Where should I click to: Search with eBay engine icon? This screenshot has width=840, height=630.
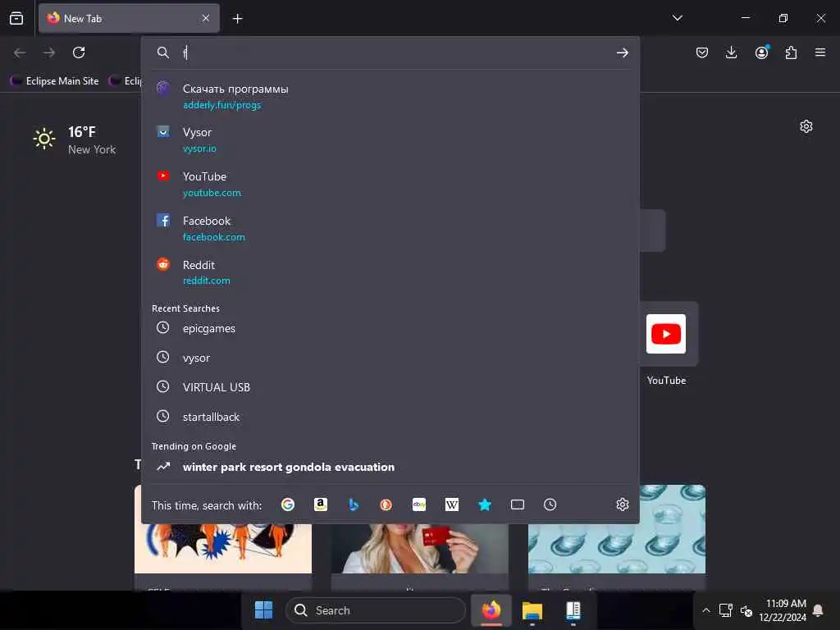419,504
